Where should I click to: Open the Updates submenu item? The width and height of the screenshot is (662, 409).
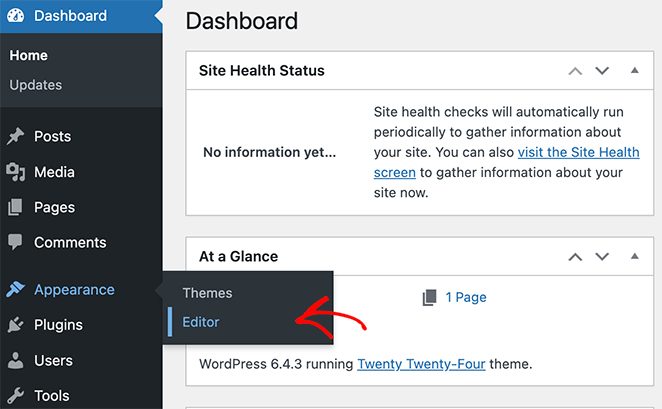click(x=35, y=85)
